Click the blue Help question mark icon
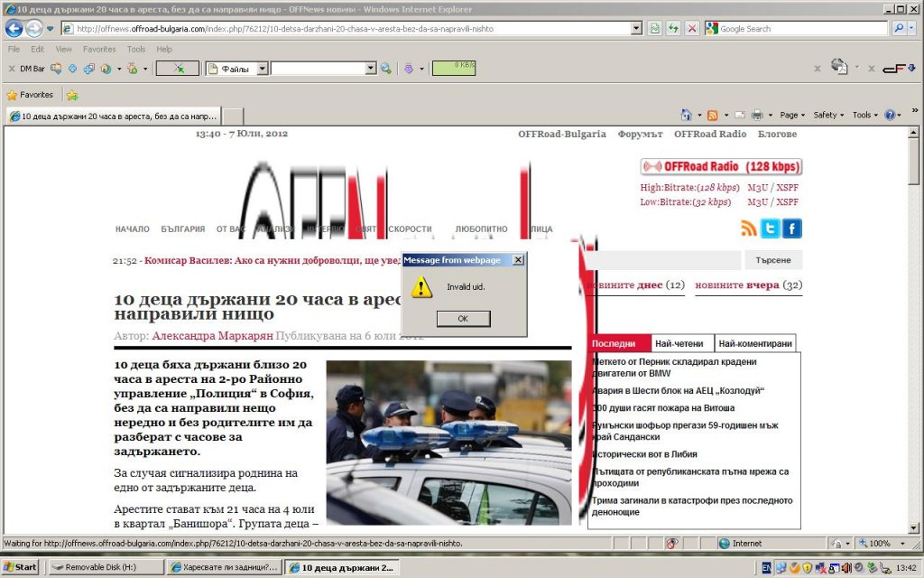This screenshot has height=578, width=924. [x=890, y=115]
